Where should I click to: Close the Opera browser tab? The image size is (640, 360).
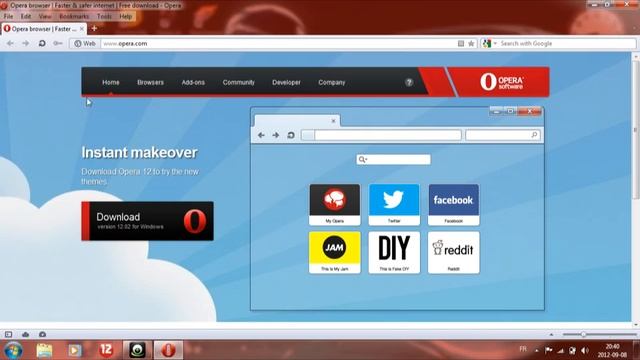[82, 29]
